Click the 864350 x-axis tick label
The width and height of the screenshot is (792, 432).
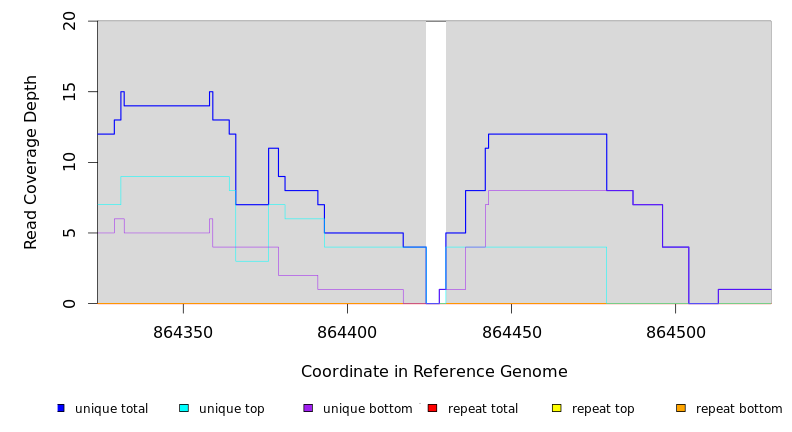point(183,331)
